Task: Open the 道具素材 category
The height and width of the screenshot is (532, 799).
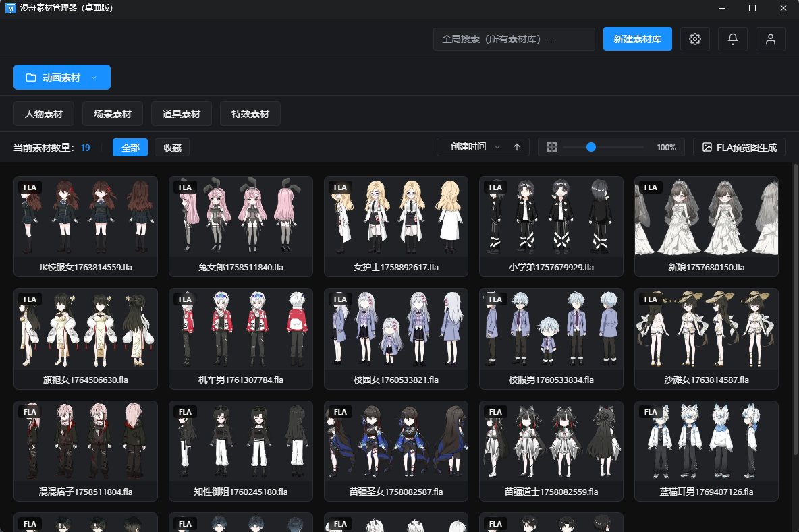Action: (x=182, y=114)
